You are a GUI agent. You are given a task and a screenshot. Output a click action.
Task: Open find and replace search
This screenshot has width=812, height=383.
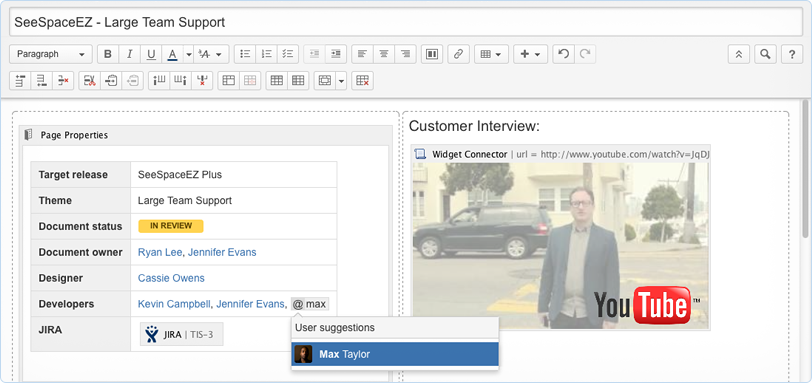(765, 54)
